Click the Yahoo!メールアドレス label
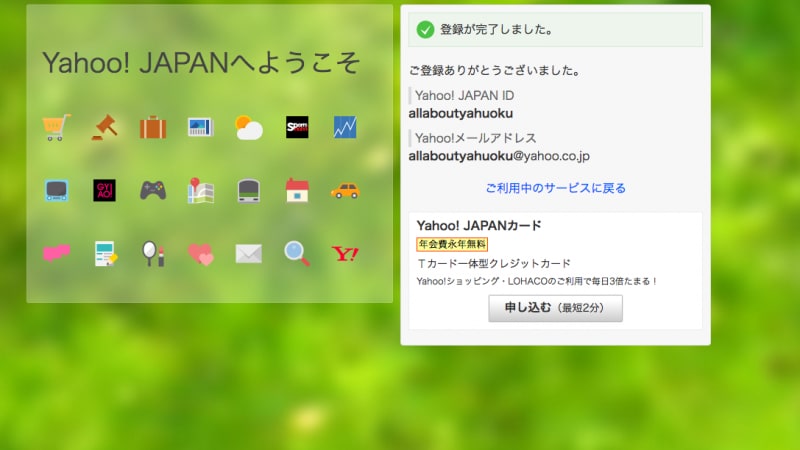800x450 pixels. (476, 138)
